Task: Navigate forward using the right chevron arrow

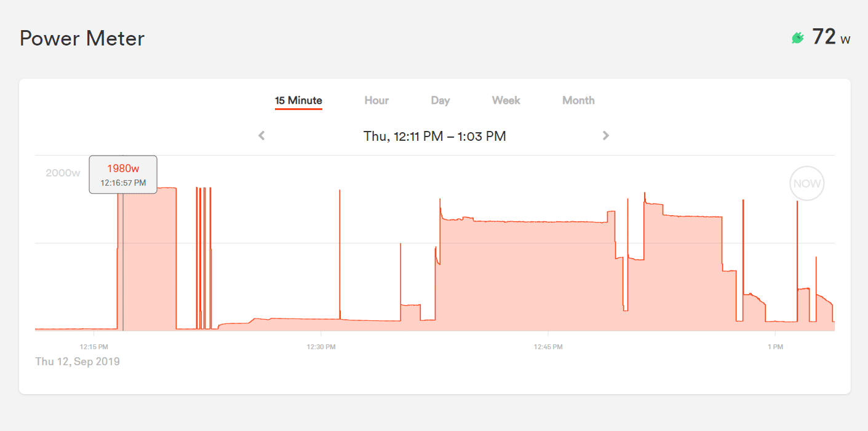Action: tap(606, 135)
